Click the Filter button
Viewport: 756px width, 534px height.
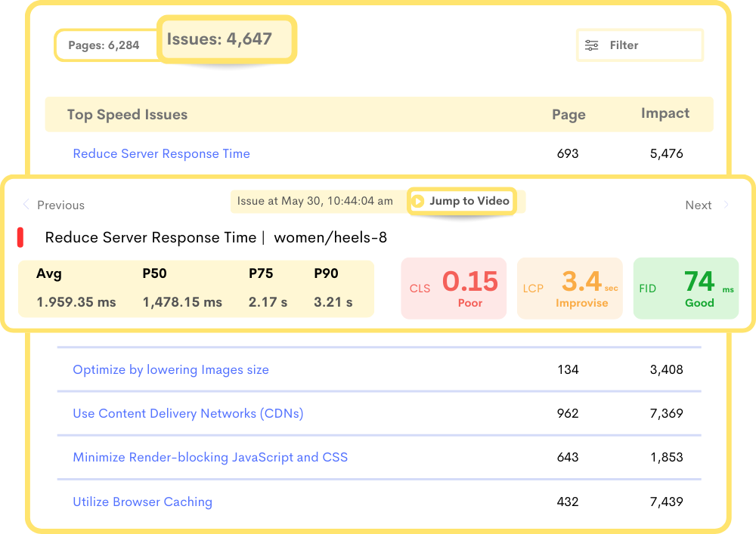(x=640, y=45)
